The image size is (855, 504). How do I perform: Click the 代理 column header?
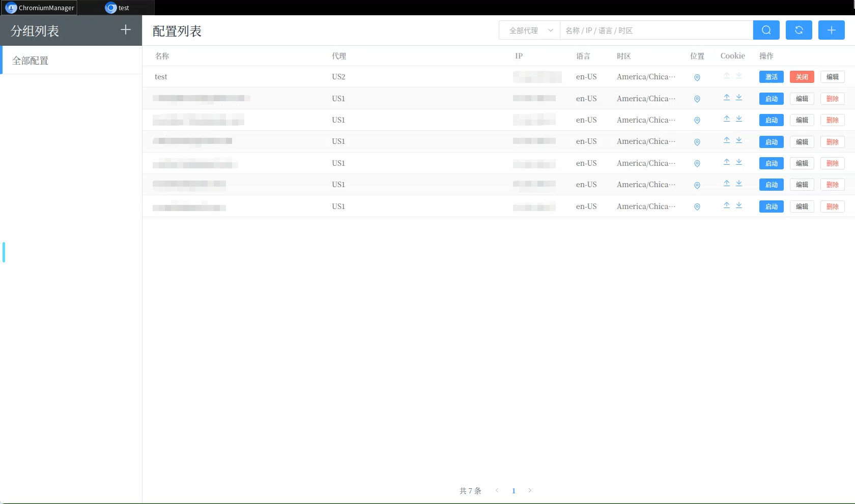tap(339, 56)
